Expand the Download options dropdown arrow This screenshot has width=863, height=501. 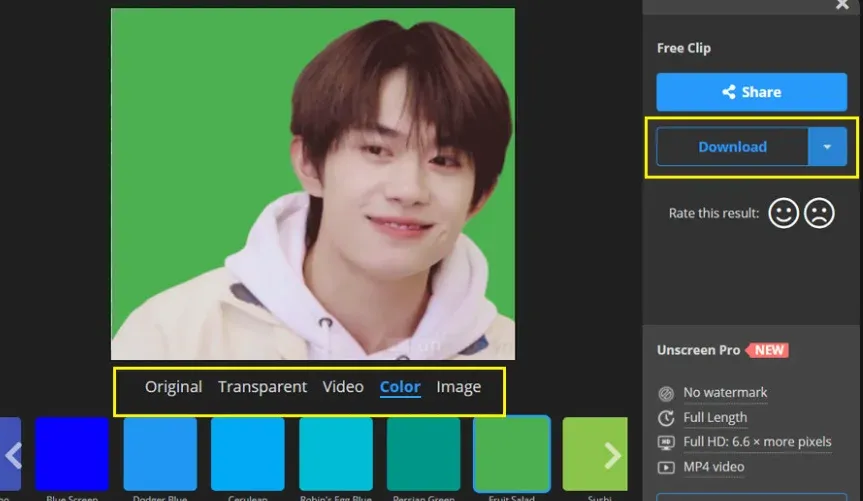pyautogui.click(x=827, y=147)
